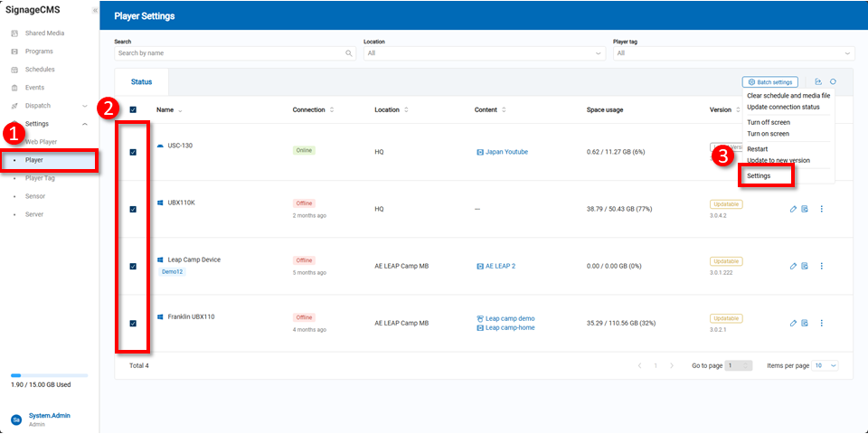
Task: Collapse the sidebar with the double-arrow icon
Action: click(x=95, y=9)
